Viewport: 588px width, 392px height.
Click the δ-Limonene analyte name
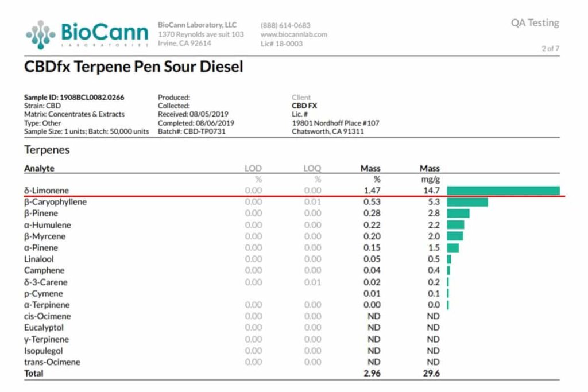(47, 191)
